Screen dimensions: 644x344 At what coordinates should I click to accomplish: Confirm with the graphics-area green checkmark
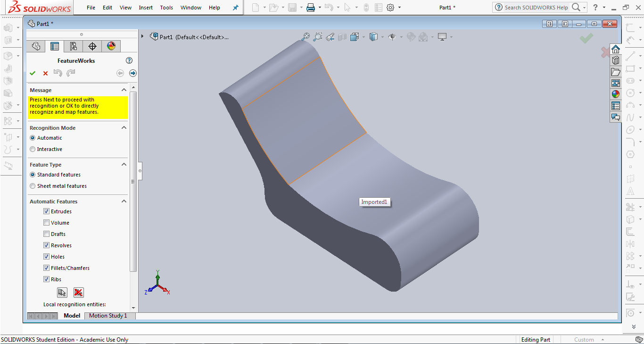click(x=586, y=39)
